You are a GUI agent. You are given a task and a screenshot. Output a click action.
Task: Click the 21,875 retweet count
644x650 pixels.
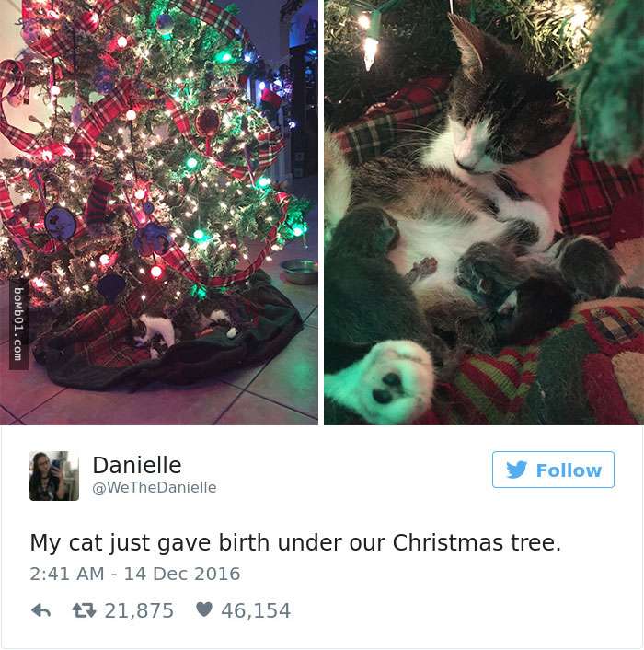click(x=139, y=610)
